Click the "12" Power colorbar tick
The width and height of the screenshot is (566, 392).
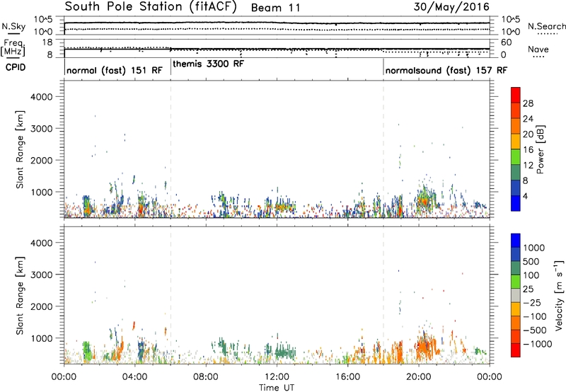(528, 166)
